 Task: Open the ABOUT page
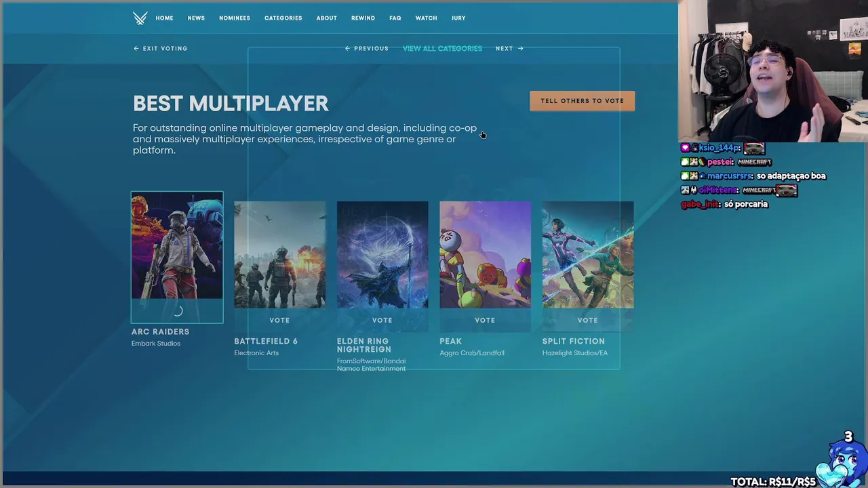point(326,18)
